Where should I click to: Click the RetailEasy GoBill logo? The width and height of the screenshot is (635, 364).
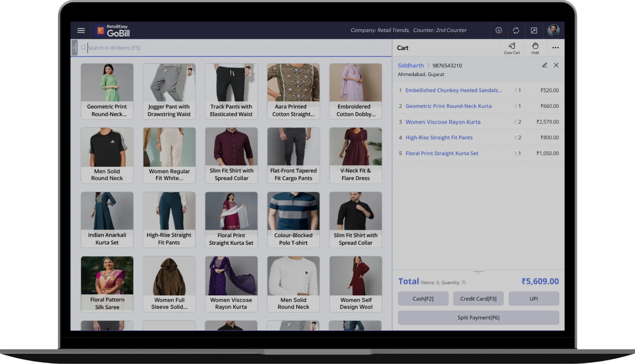pyautogui.click(x=113, y=30)
